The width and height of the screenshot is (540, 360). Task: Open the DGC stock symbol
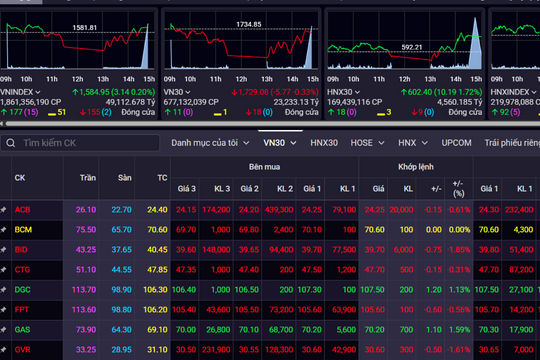click(x=22, y=290)
